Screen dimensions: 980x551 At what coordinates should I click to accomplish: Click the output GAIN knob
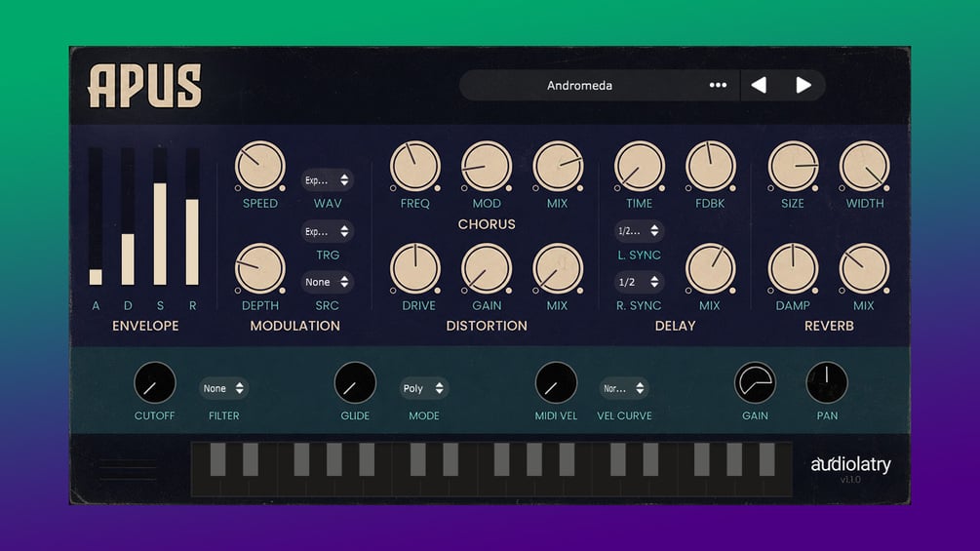click(755, 382)
